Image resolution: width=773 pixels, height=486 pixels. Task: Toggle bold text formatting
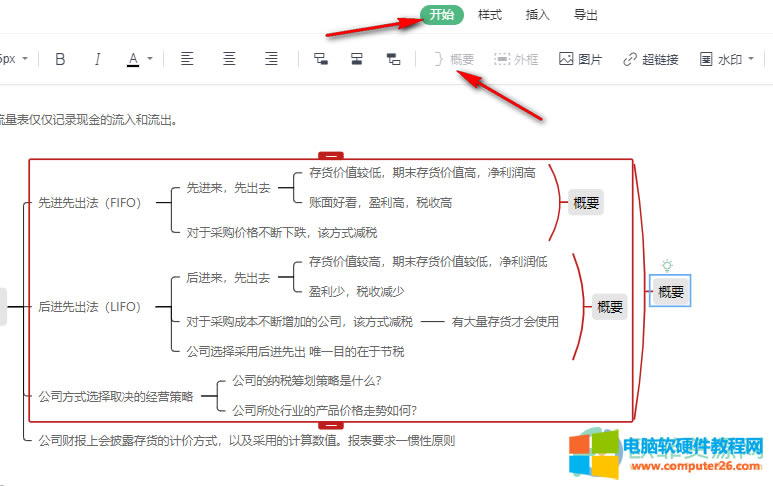point(60,59)
